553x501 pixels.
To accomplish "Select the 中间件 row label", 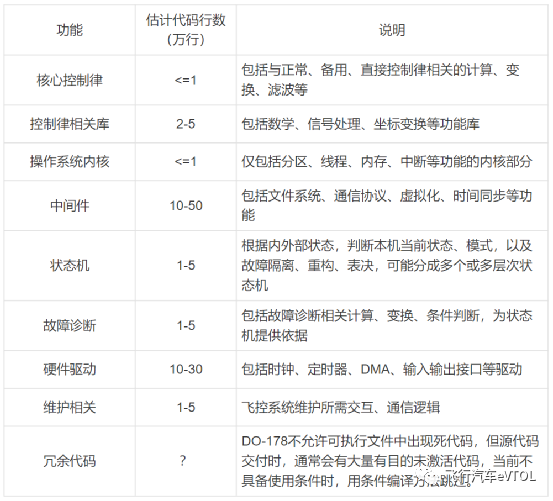I will pos(69,206).
